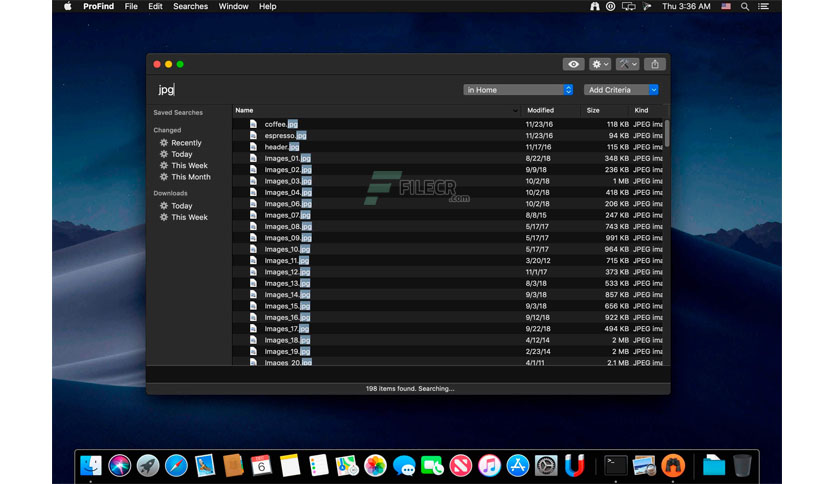
Task: Select Images_01.jpg in the results
Action: click(x=448, y=158)
